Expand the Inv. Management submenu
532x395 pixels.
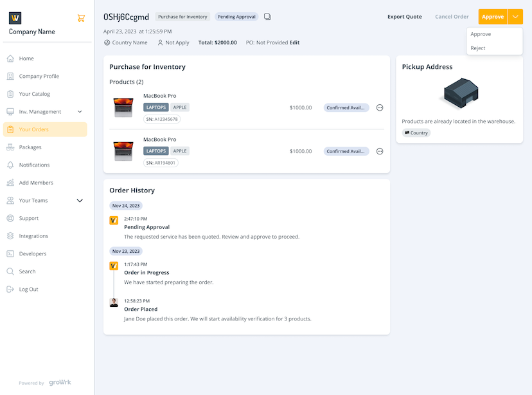80,112
